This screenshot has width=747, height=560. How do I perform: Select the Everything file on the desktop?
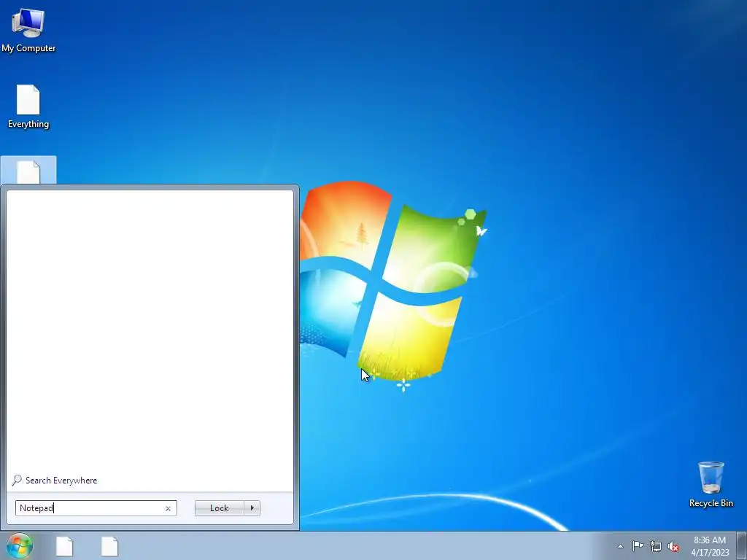click(x=28, y=106)
